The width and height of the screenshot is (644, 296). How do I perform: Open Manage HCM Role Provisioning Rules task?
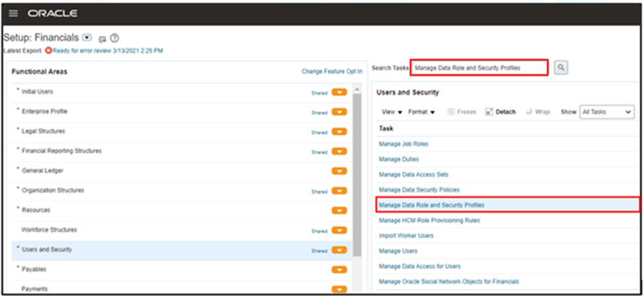(429, 221)
